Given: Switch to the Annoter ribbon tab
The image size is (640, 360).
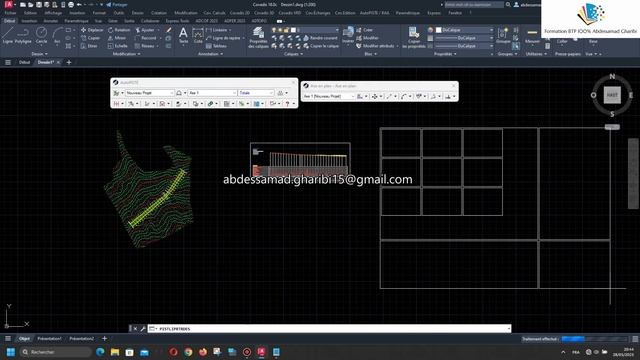Looking at the screenshot, I should pyautogui.click(x=51, y=21).
